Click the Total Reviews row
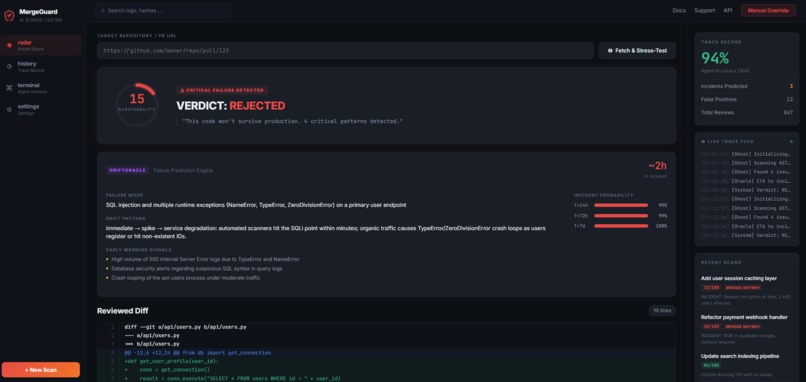 (x=747, y=112)
